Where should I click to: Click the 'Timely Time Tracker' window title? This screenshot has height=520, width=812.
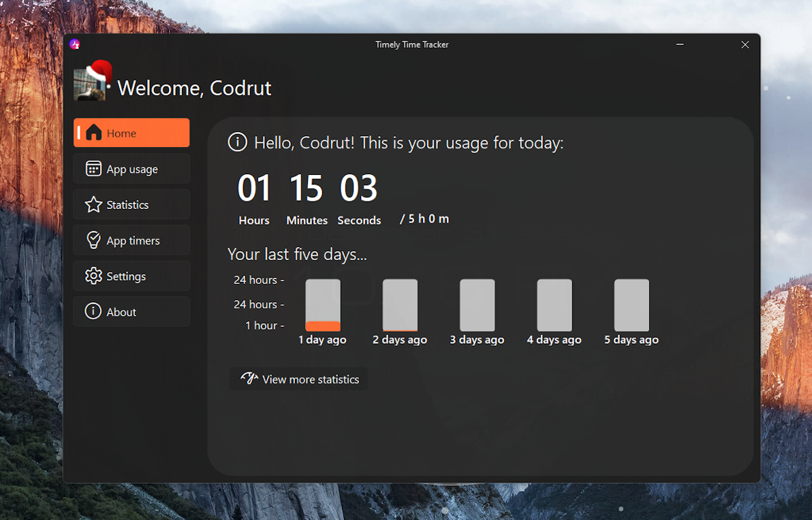411,44
